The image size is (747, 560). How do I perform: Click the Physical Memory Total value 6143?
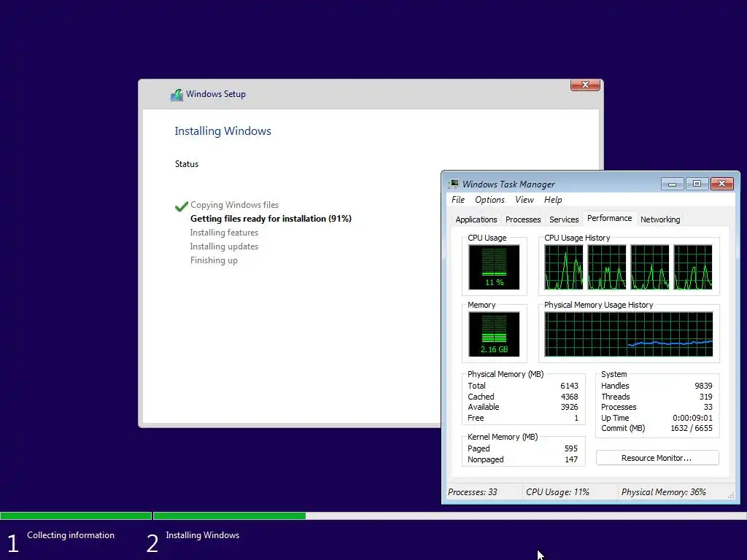[569, 386]
